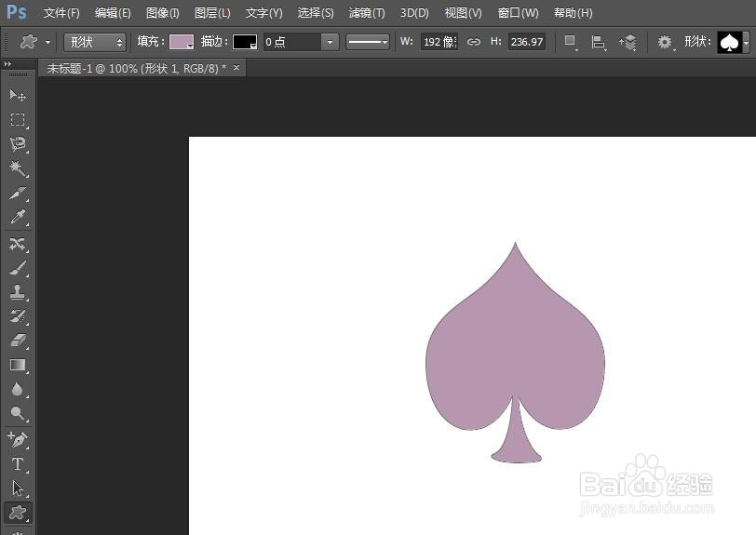
Task: Open the 窗口(W) menu
Action: coord(518,13)
